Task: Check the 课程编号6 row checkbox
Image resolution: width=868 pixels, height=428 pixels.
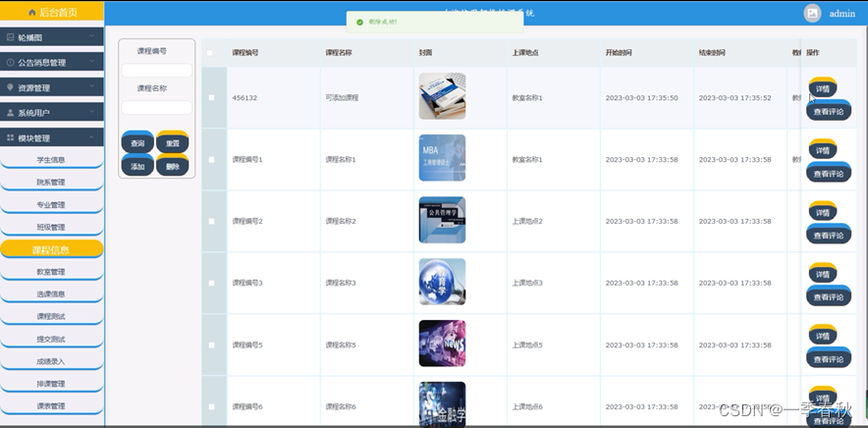Action: tap(211, 406)
